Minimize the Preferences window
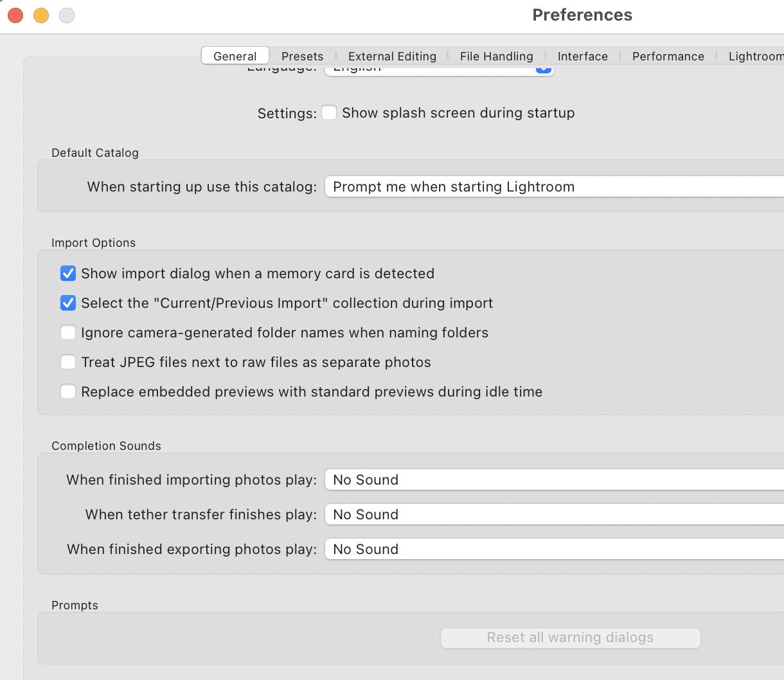This screenshot has width=784, height=680. pyautogui.click(x=41, y=15)
